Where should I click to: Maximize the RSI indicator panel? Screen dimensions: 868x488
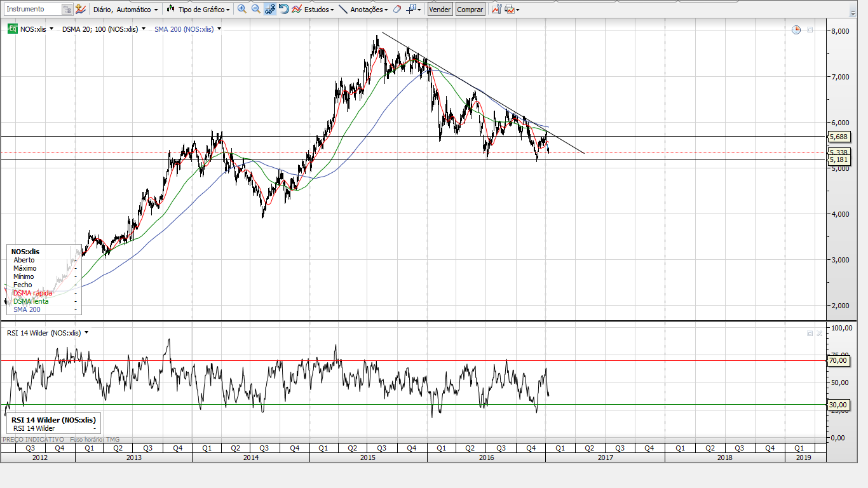(810, 333)
